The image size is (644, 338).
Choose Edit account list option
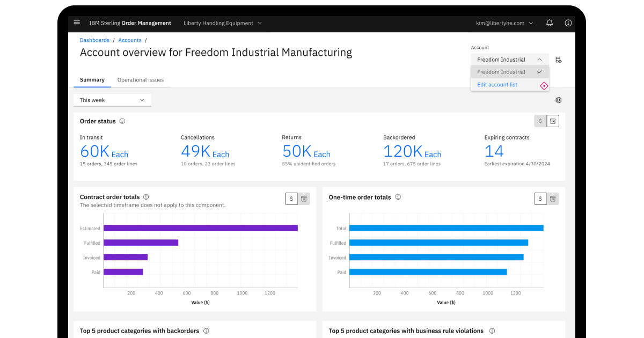(x=497, y=85)
